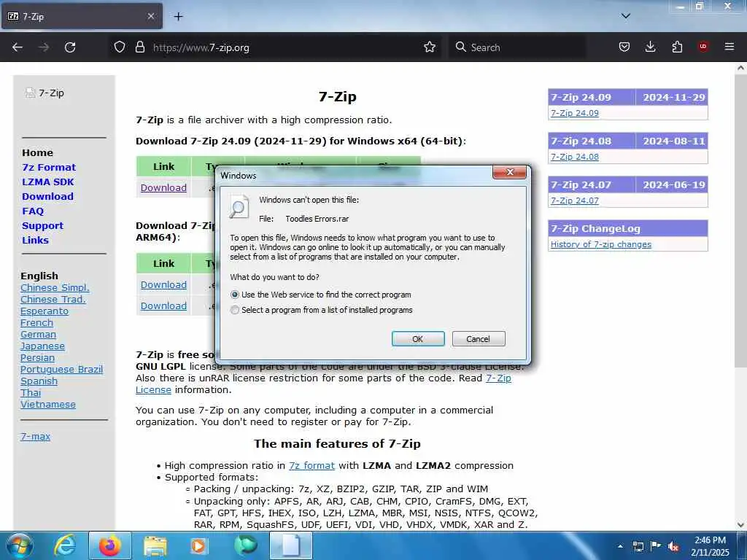This screenshot has width=747, height=560.
Task: Switch language to Thai
Action: [31, 393]
